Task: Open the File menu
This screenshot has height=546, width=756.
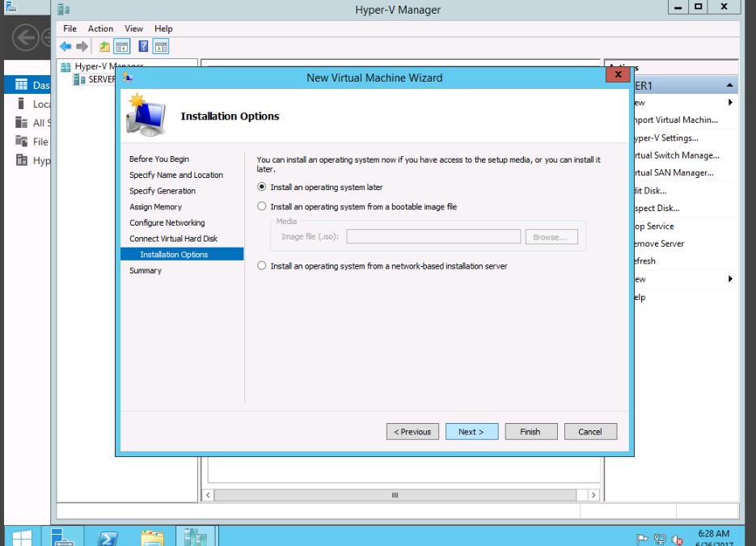Action: 70,28
